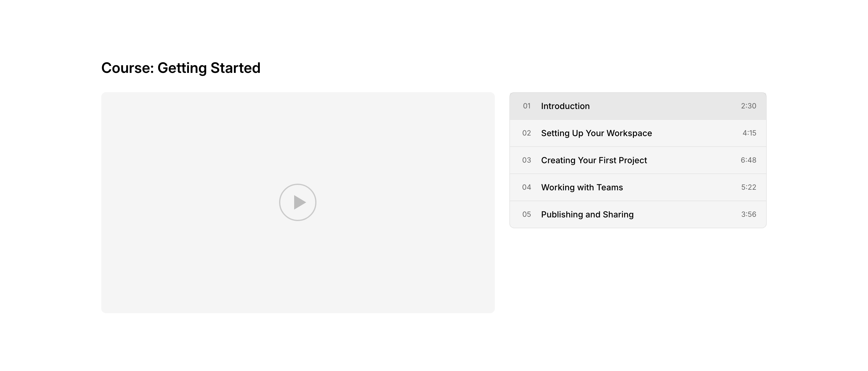This screenshot has width=868, height=371.
Task: Select lesson number 03
Action: click(527, 160)
